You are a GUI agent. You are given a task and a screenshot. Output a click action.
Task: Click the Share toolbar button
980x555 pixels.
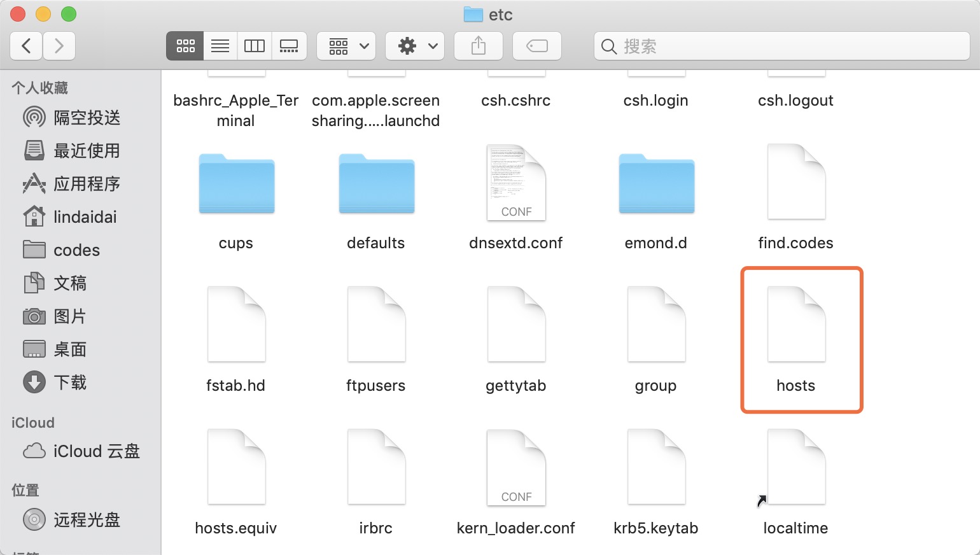click(x=479, y=46)
